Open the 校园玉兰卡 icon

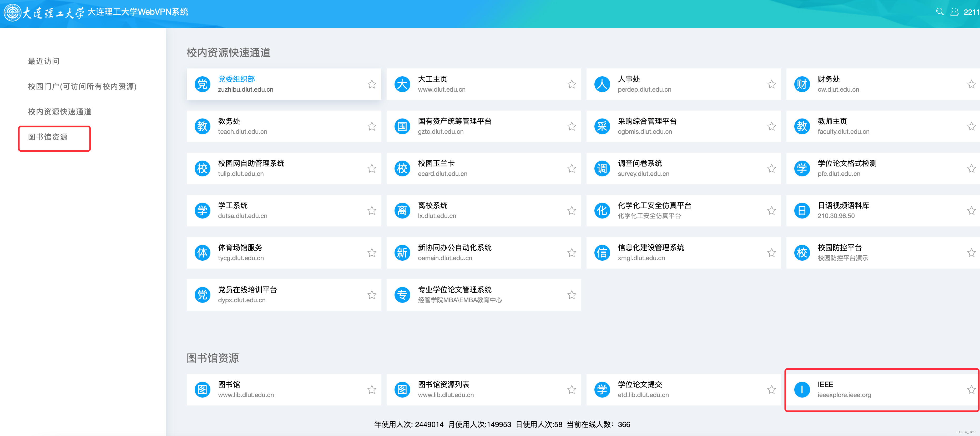402,168
